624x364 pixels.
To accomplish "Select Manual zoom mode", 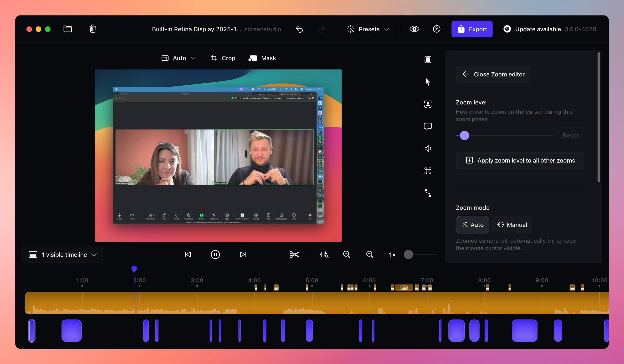I will click(512, 225).
